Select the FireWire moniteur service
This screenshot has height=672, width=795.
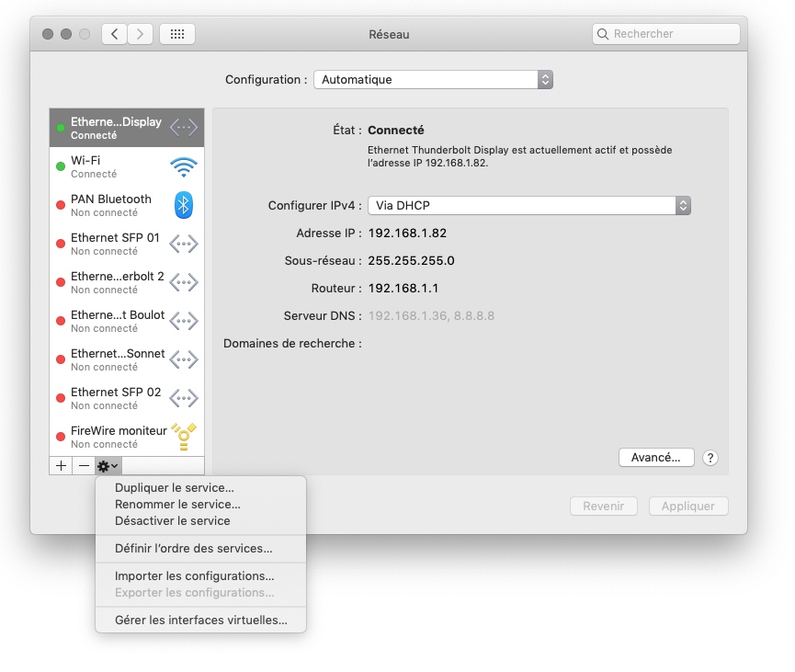(x=127, y=437)
